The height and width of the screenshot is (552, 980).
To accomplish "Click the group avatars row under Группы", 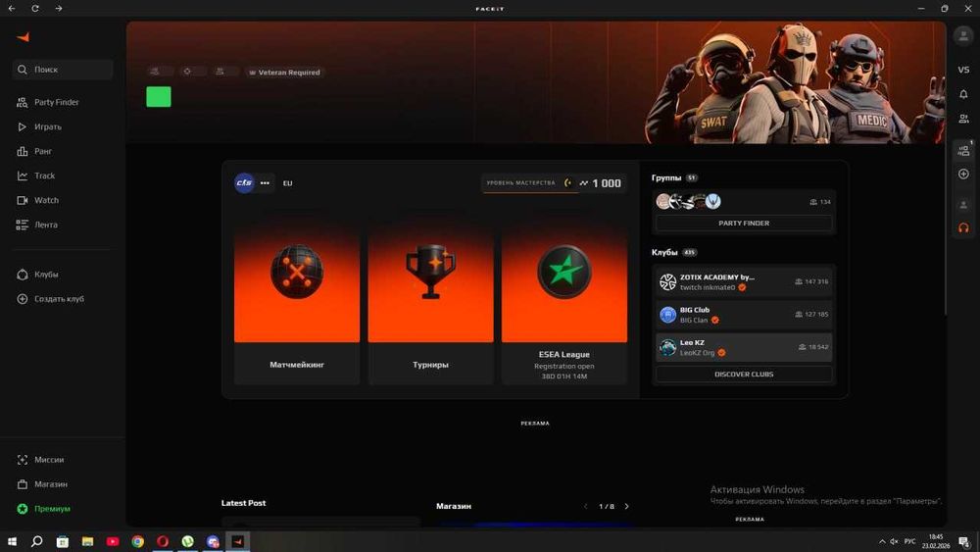I will [688, 201].
